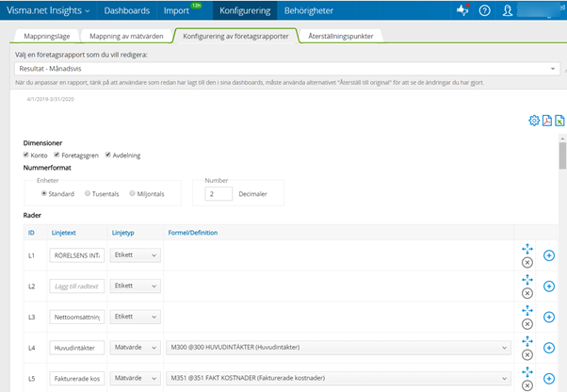Select the Standard units radio button

click(43, 193)
